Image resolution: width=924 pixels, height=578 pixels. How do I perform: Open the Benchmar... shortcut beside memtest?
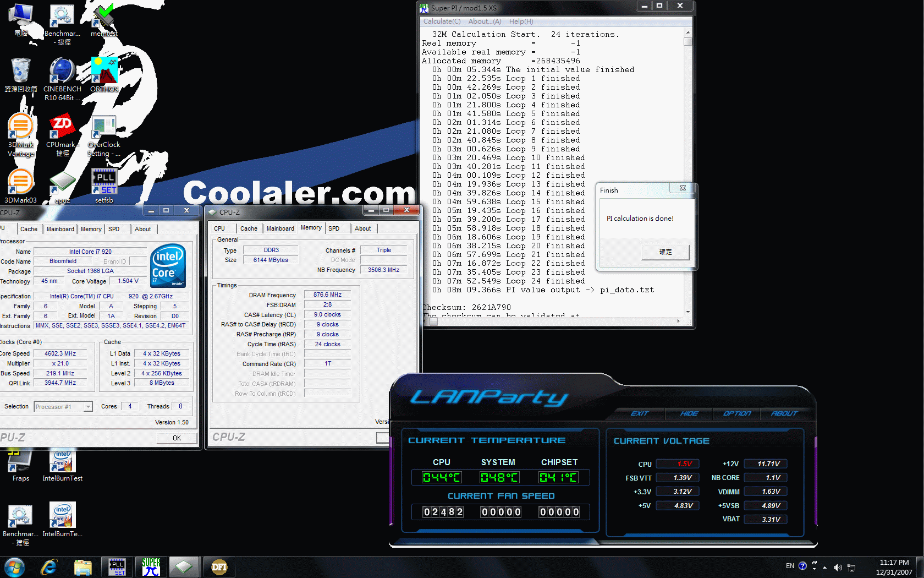tap(62, 24)
